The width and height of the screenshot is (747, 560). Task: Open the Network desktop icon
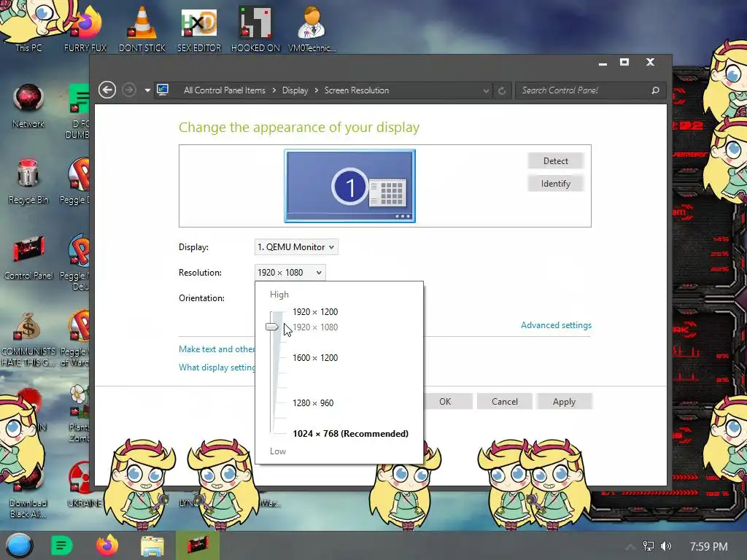point(28,106)
